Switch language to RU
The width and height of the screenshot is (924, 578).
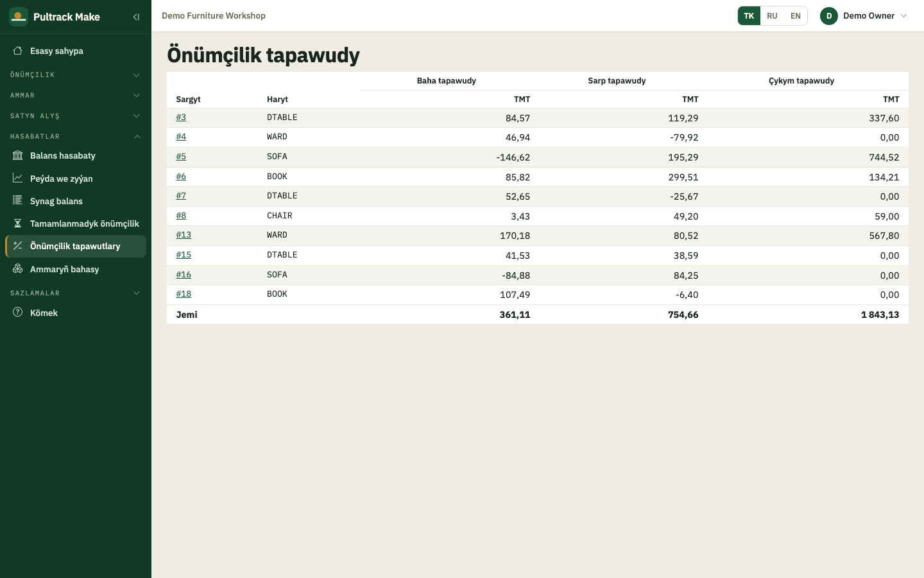coord(772,16)
